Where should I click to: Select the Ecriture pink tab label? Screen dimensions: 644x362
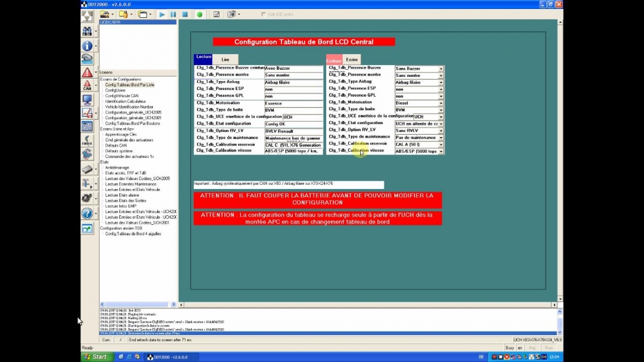(334, 60)
